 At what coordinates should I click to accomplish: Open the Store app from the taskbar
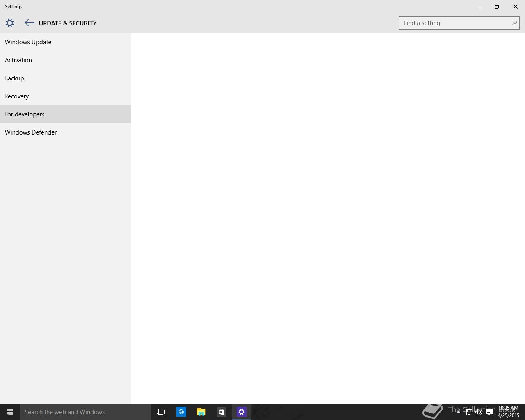[x=221, y=412]
